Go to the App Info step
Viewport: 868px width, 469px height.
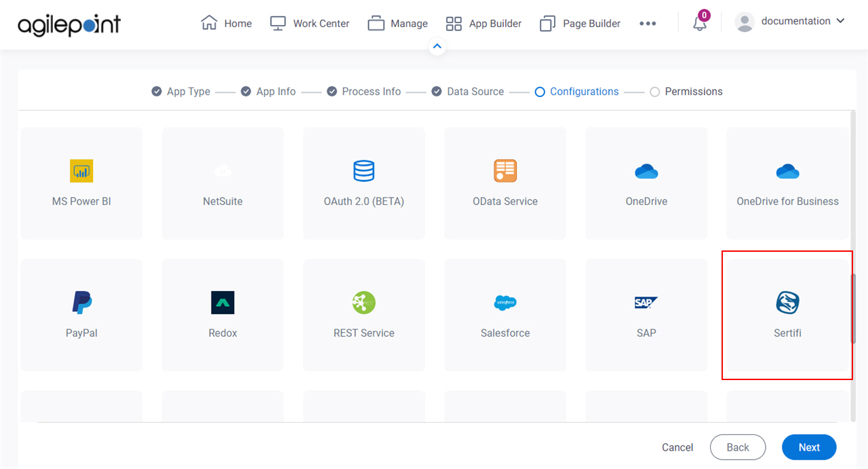(269, 92)
